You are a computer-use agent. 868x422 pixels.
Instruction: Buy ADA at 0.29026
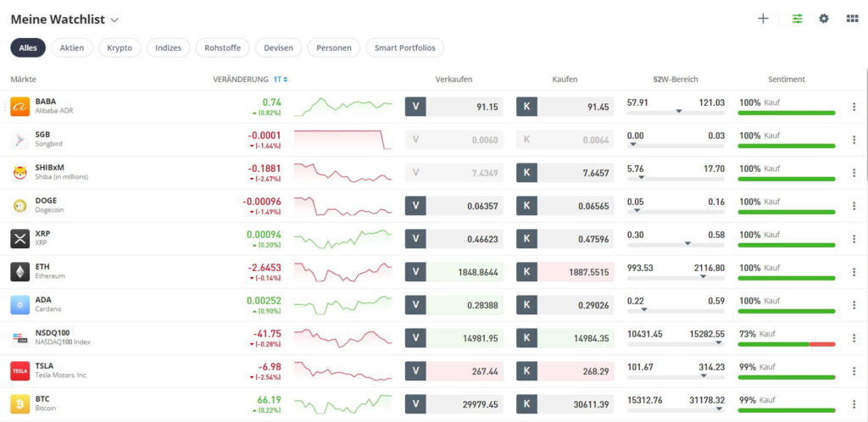click(x=565, y=305)
